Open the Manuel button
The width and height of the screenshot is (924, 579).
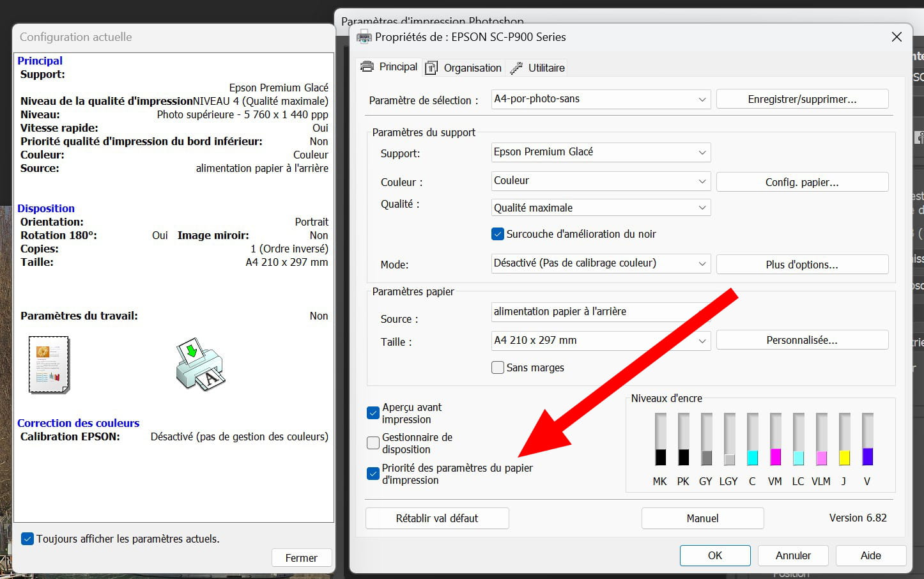tap(702, 518)
